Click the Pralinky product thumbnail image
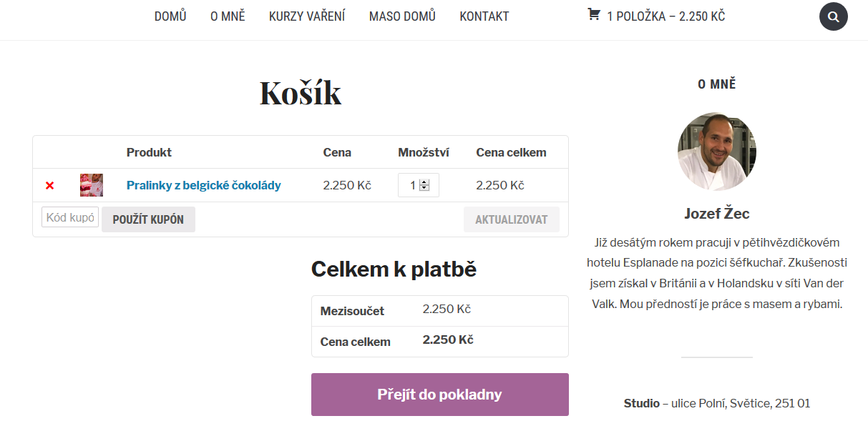Viewport: 868px width, 426px height. [92, 185]
